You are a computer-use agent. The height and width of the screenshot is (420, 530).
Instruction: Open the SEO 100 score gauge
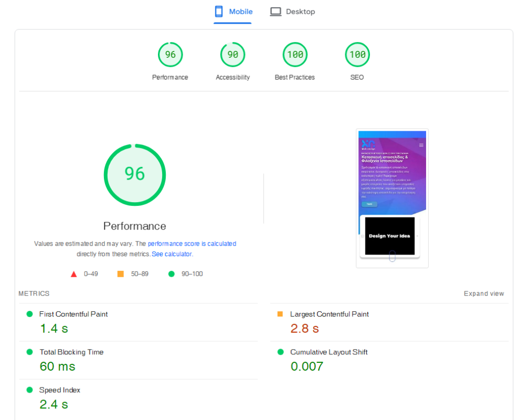pos(357,55)
